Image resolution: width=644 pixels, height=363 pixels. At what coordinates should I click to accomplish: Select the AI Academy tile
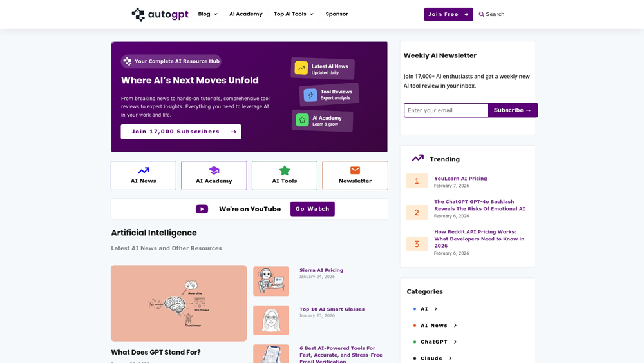click(214, 175)
